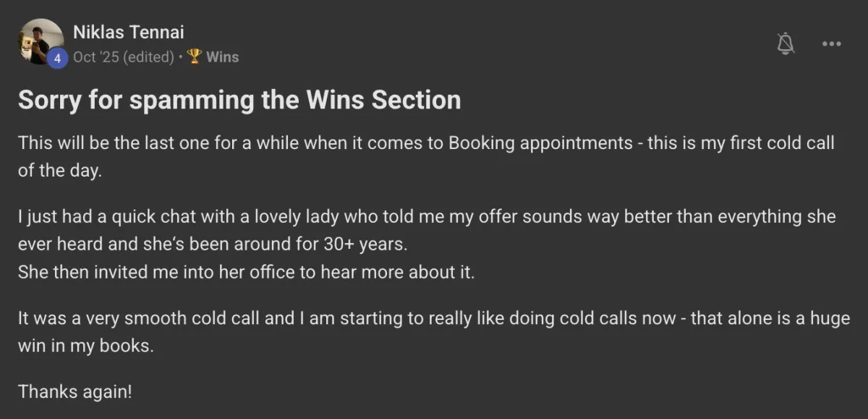Open the Niklas Tennai author name link
Viewport: 868px width, 419px height.
tap(129, 32)
